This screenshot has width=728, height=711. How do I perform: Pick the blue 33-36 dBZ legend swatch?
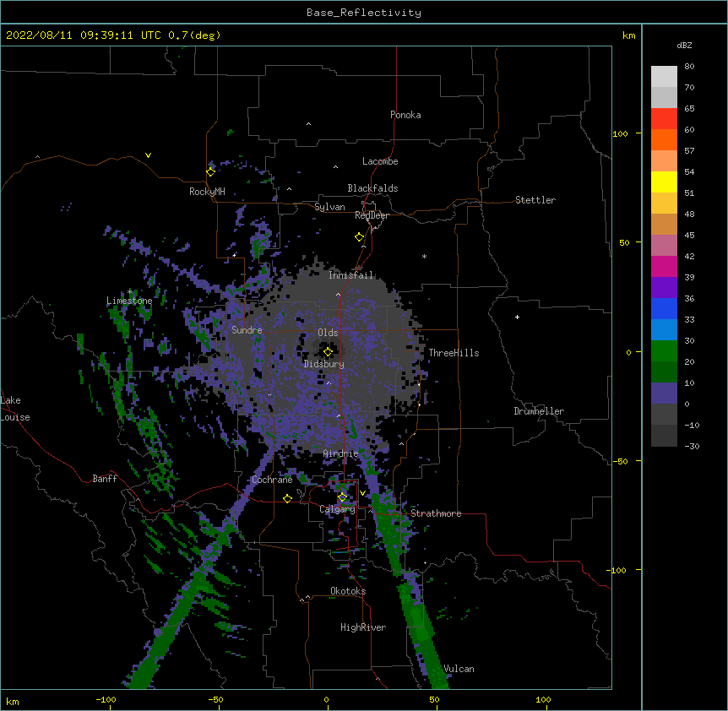coord(664,308)
